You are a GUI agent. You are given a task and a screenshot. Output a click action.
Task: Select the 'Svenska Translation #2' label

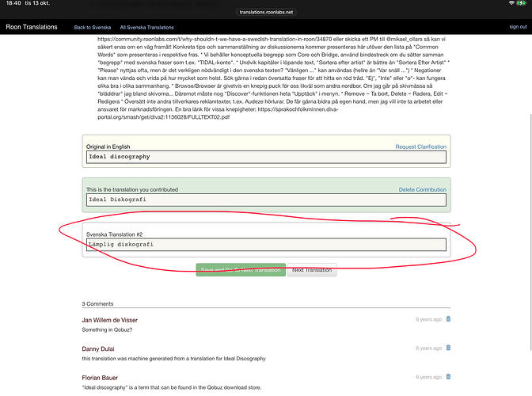114,234
